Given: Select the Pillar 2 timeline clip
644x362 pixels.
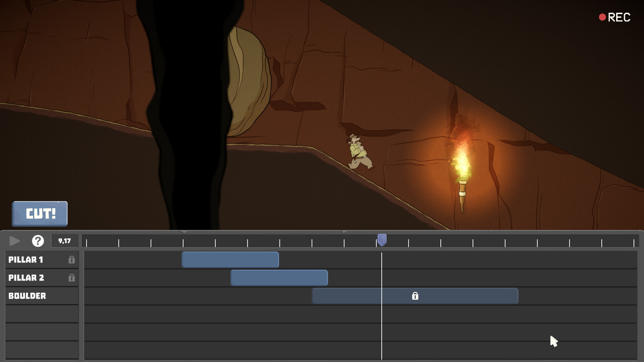Looking at the screenshot, I should click(279, 278).
